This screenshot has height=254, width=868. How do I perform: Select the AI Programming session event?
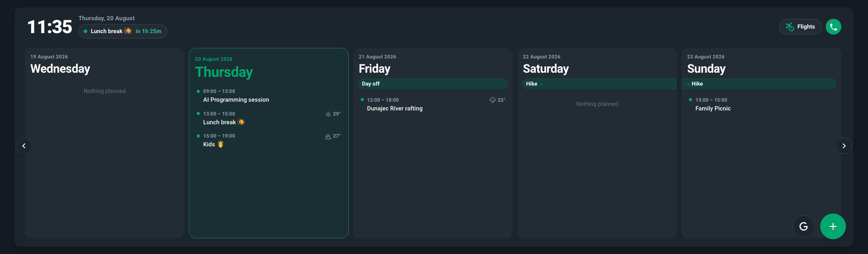(x=269, y=96)
